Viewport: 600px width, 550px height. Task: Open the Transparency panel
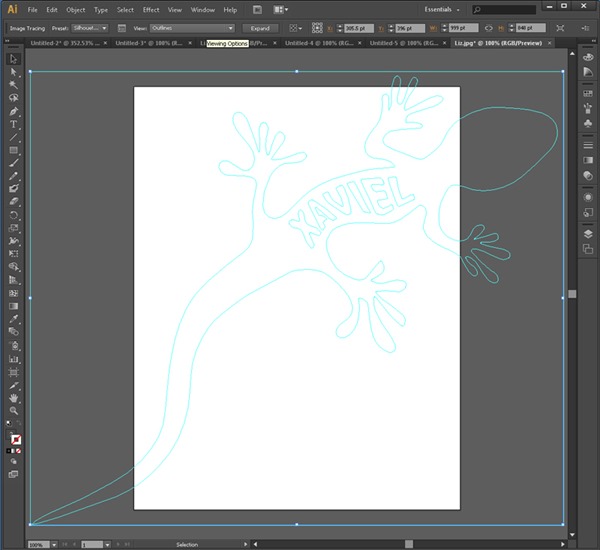(588, 175)
